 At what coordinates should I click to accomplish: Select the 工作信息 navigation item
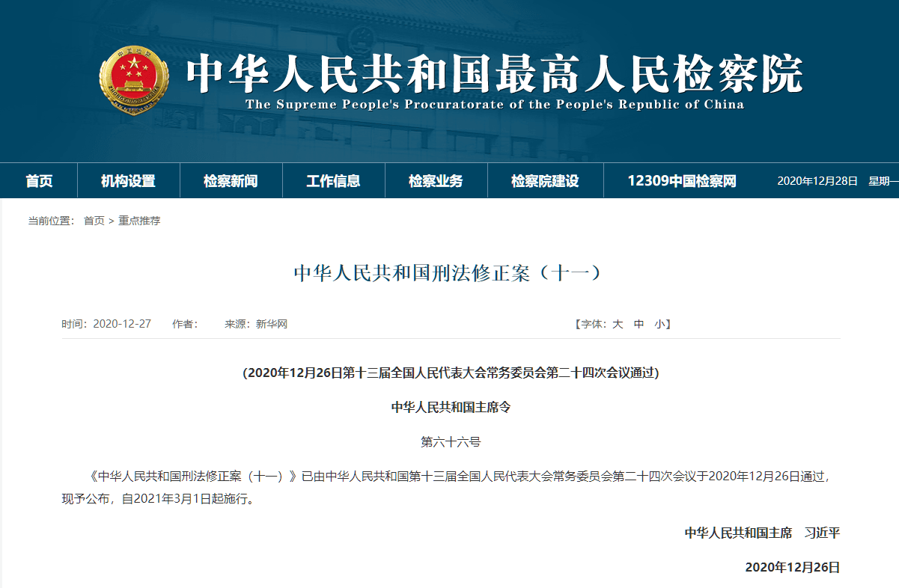(x=333, y=181)
